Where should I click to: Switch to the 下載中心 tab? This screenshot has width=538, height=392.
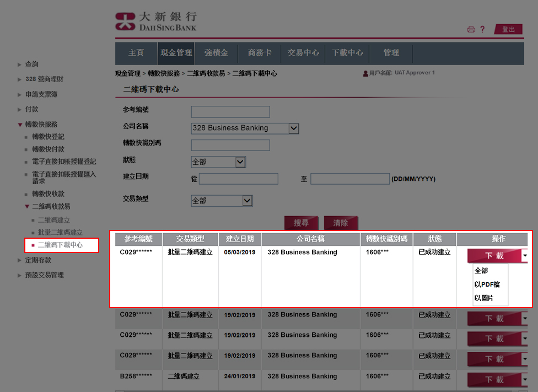pos(347,53)
